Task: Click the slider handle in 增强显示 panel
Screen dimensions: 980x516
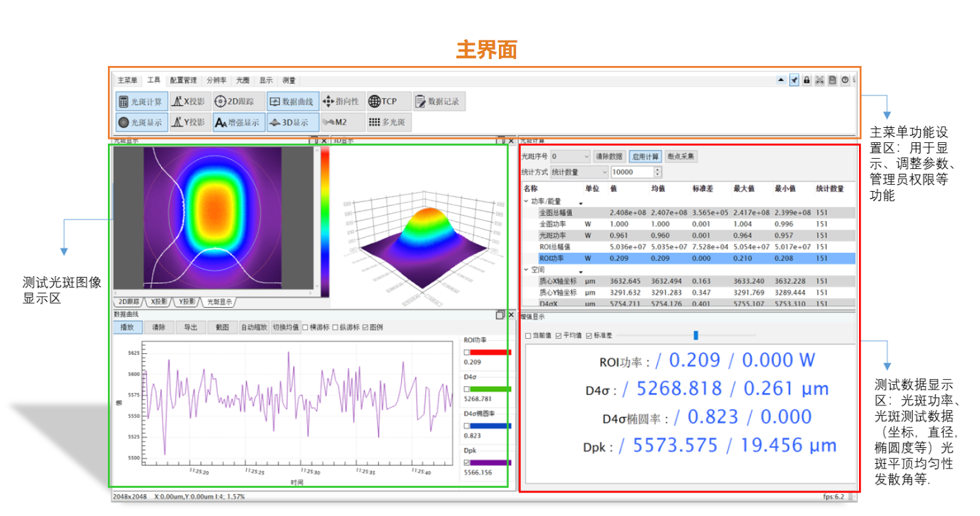Action: (695, 335)
